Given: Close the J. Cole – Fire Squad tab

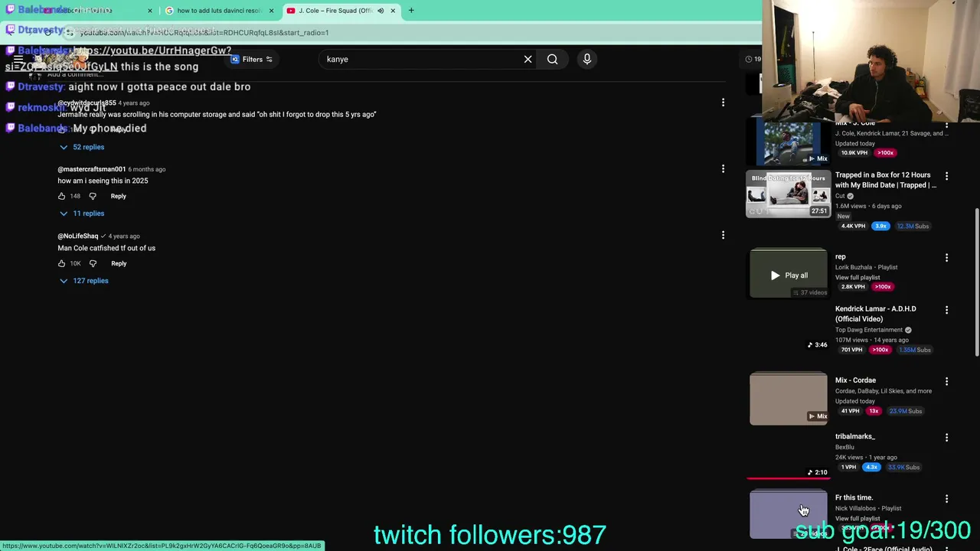Looking at the screenshot, I should coord(393,11).
